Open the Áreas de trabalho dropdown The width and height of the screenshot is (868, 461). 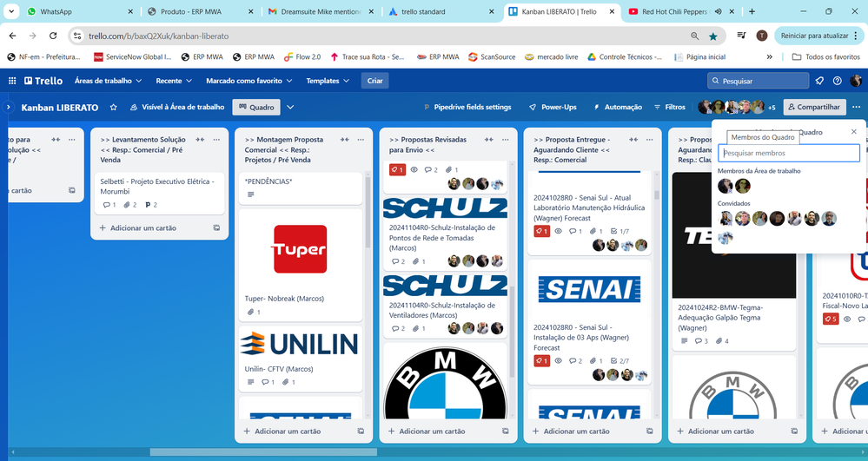pyautogui.click(x=108, y=81)
